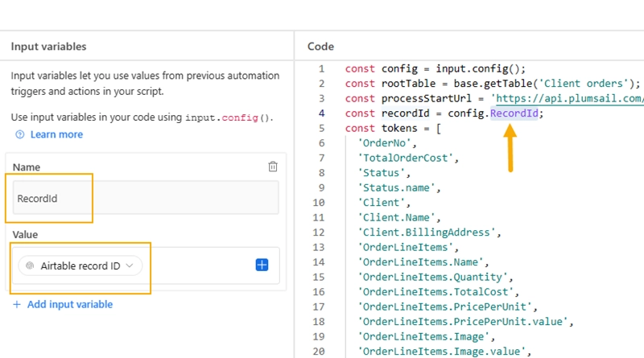Click line number 20 in the gutter

click(x=319, y=352)
